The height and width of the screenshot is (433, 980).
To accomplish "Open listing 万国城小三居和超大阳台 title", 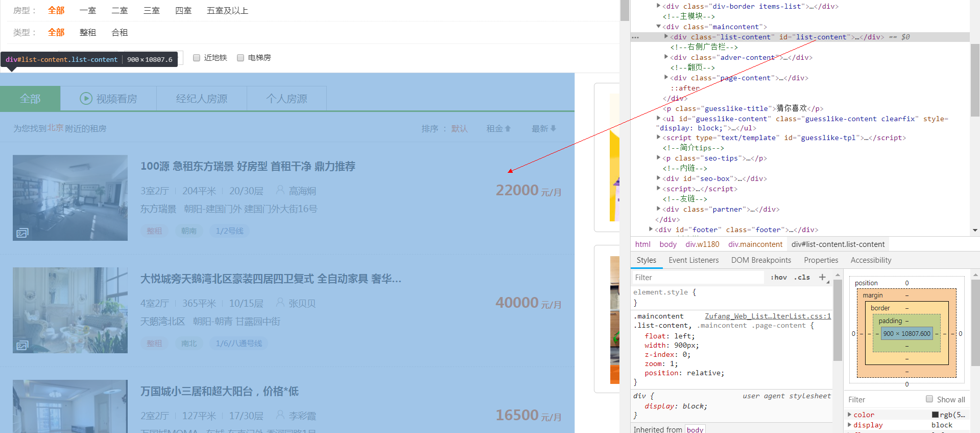I will [x=220, y=391].
